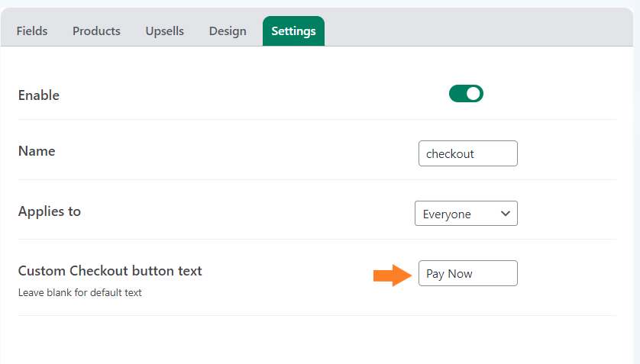The height and width of the screenshot is (364, 640).
Task: Focus the Custom Checkout button text field
Action: pyautogui.click(x=467, y=273)
